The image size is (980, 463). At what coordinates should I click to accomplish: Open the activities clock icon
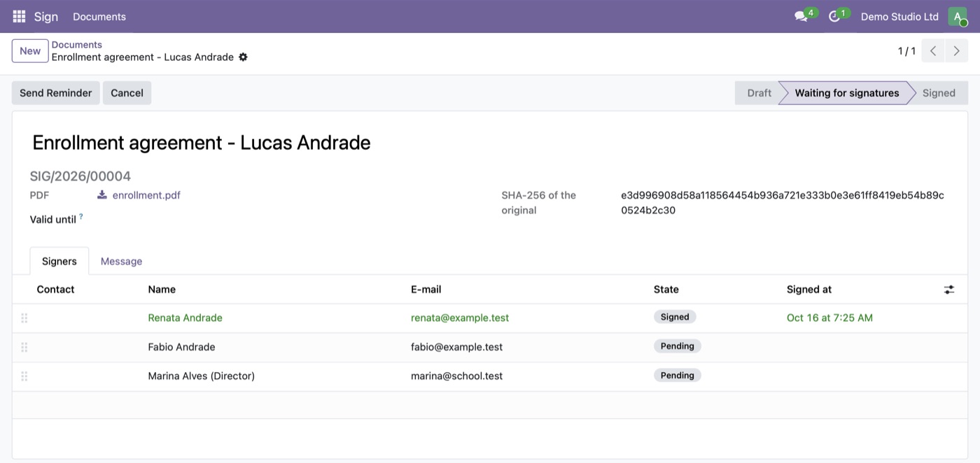coord(834,16)
